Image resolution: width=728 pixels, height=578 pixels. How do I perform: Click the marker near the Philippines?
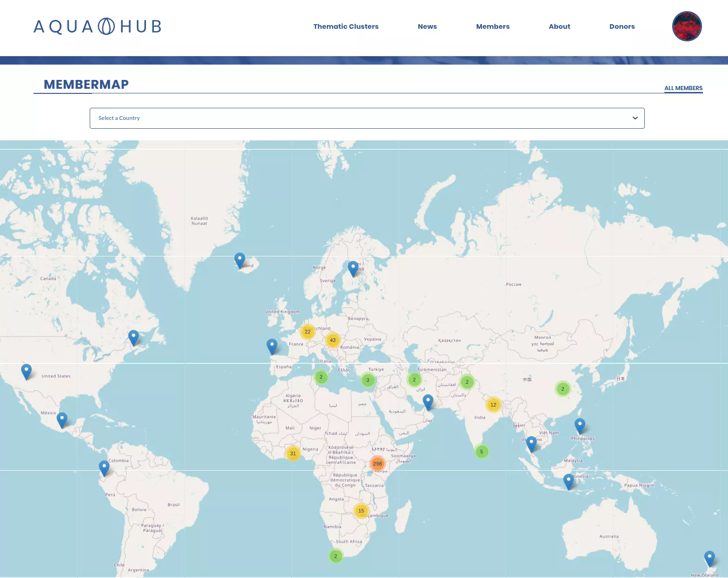pyautogui.click(x=579, y=424)
